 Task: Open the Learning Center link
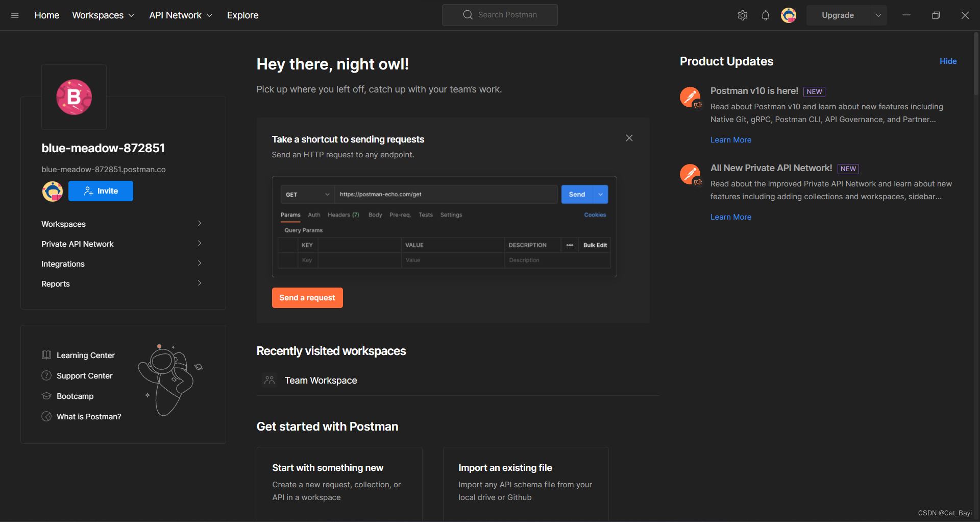[86, 355]
